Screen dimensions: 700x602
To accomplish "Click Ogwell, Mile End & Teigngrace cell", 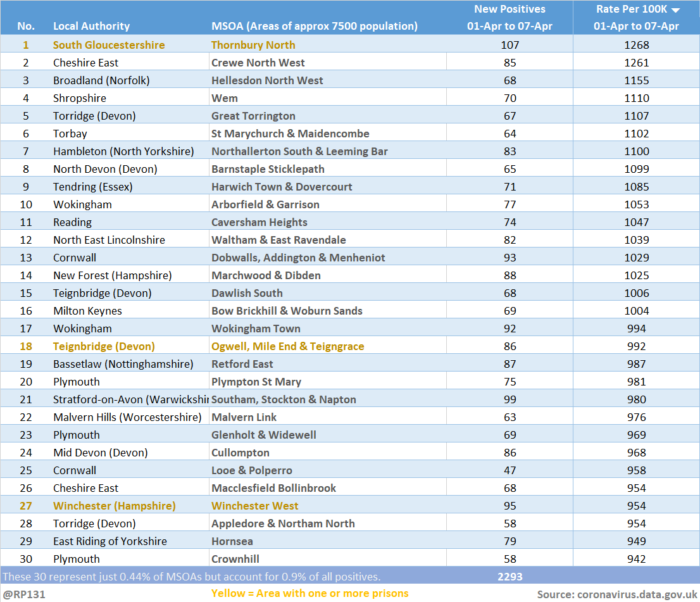I will [x=287, y=346].
